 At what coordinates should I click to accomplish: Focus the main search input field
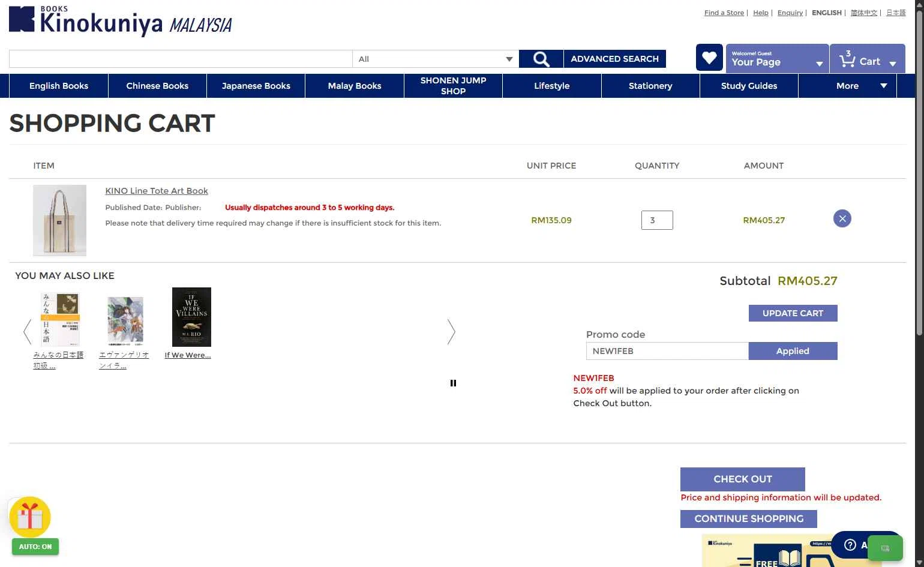(x=181, y=59)
